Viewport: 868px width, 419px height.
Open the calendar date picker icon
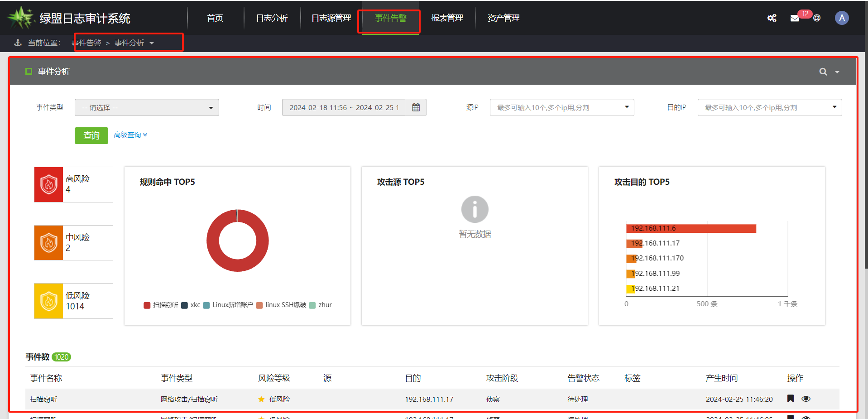[416, 107]
